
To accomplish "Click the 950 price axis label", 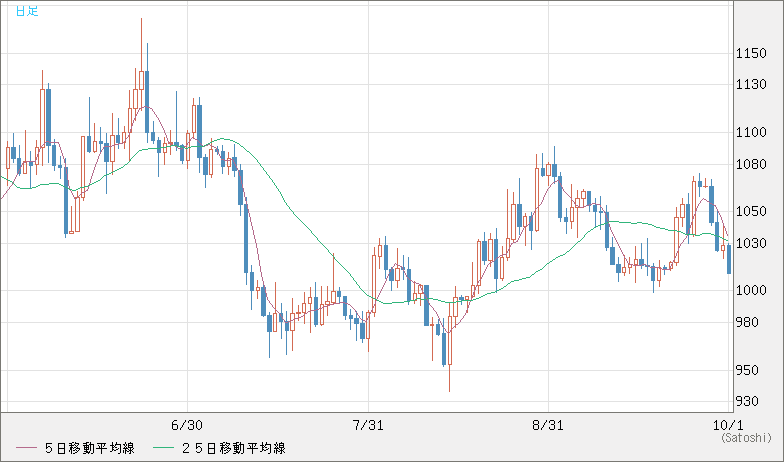I will (751, 370).
